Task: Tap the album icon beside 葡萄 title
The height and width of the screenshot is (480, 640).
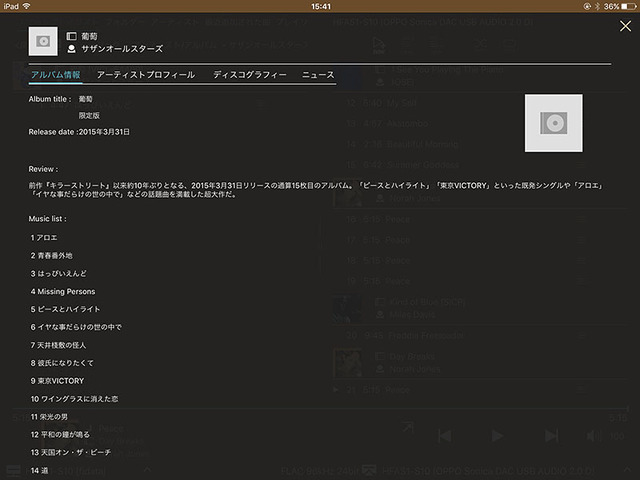Action: [x=71, y=35]
